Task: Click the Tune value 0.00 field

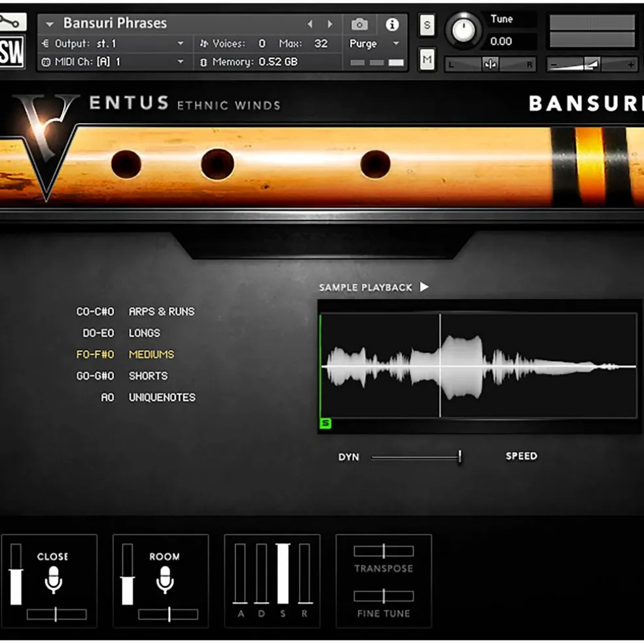Action: click(512, 41)
